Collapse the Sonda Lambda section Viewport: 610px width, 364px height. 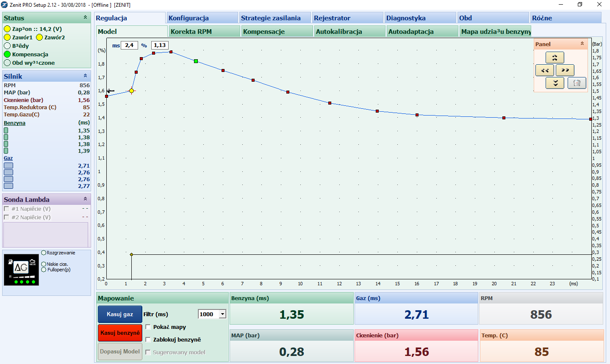85,199
